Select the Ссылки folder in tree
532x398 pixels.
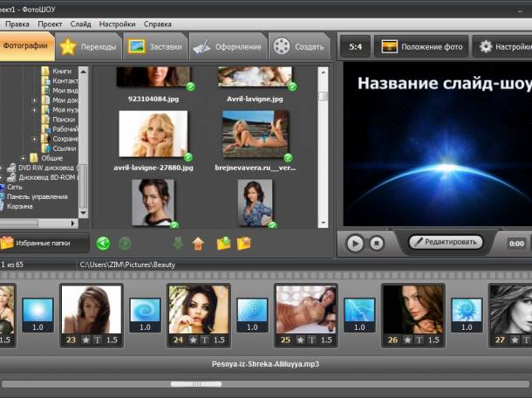65,148
